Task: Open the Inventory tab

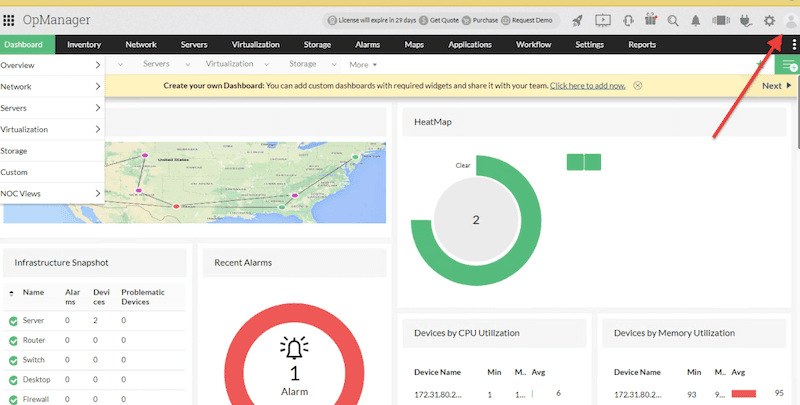Action: pos(84,44)
